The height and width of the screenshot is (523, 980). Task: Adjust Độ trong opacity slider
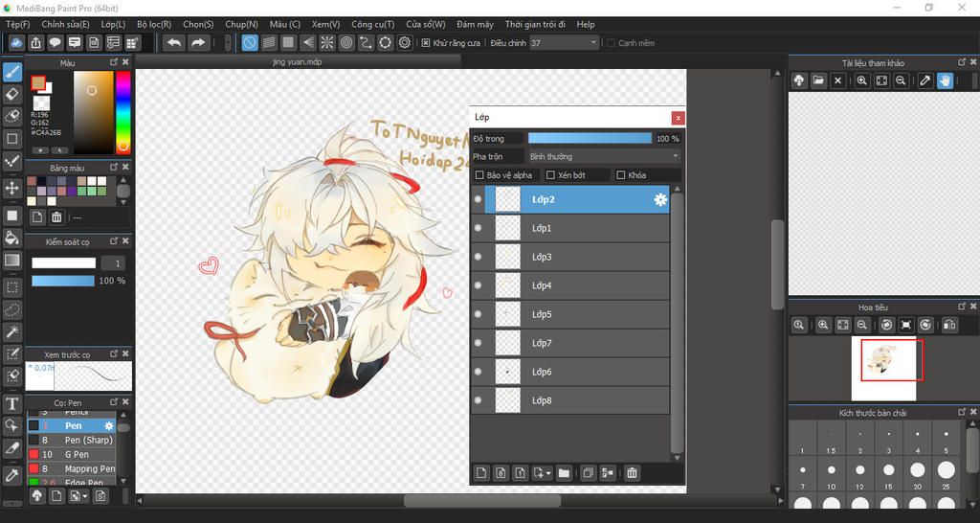590,138
